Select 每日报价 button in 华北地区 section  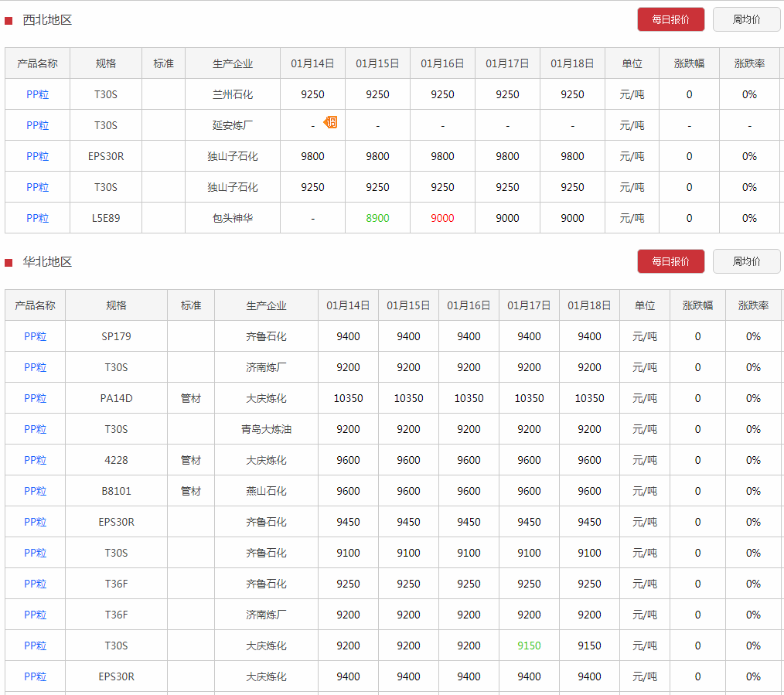pyautogui.click(x=670, y=261)
